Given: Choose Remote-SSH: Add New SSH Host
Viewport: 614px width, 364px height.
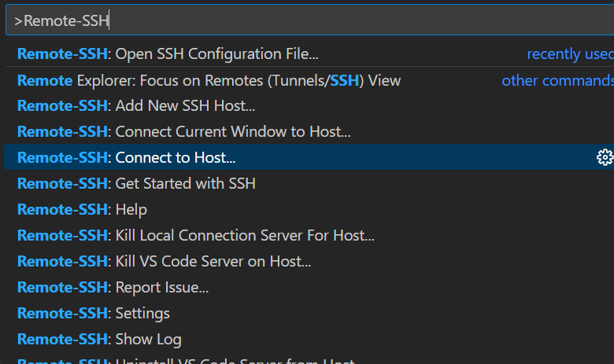Looking at the screenshot, I should pos(309,105).
